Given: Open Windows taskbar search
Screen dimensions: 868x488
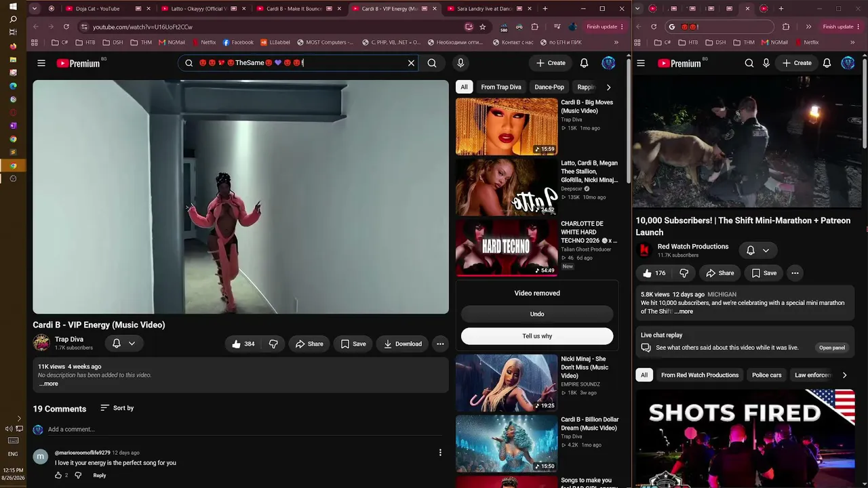Looking at the screenshot, I should (x=13, y=19).
